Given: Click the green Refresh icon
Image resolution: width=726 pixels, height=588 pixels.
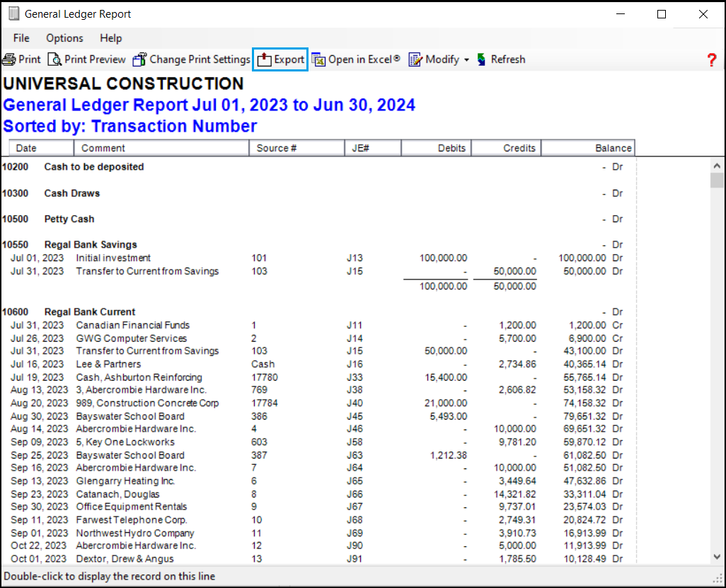Looking at the screenshot, I should point(482,59).
